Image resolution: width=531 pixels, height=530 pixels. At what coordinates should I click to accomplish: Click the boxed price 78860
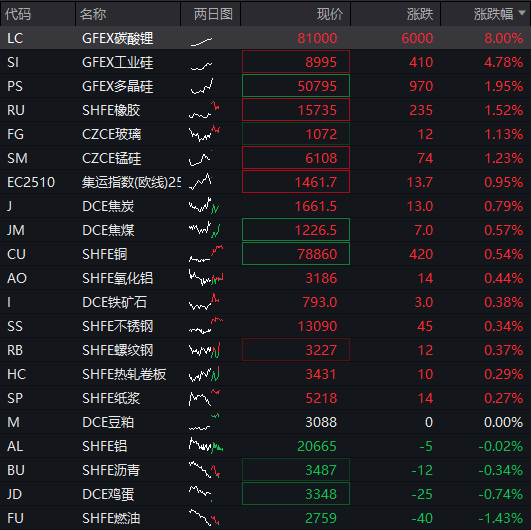point(296,254)
